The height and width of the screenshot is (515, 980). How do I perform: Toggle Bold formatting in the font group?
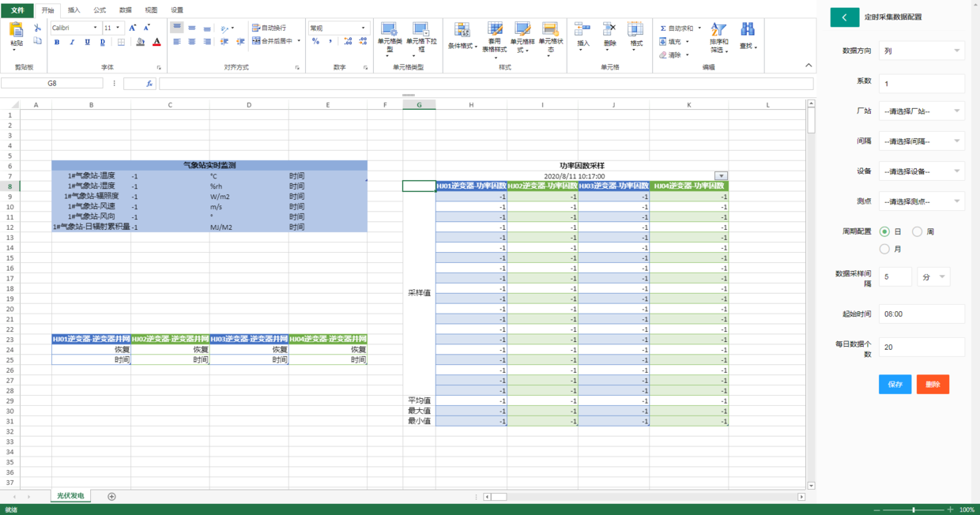pyautogui.click(x=57, y=42)
